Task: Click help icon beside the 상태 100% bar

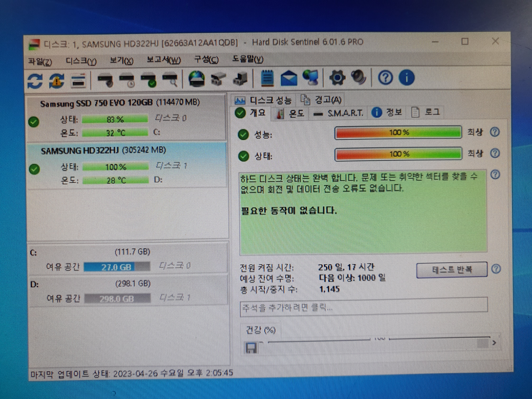Action: [x=495, y=153]
